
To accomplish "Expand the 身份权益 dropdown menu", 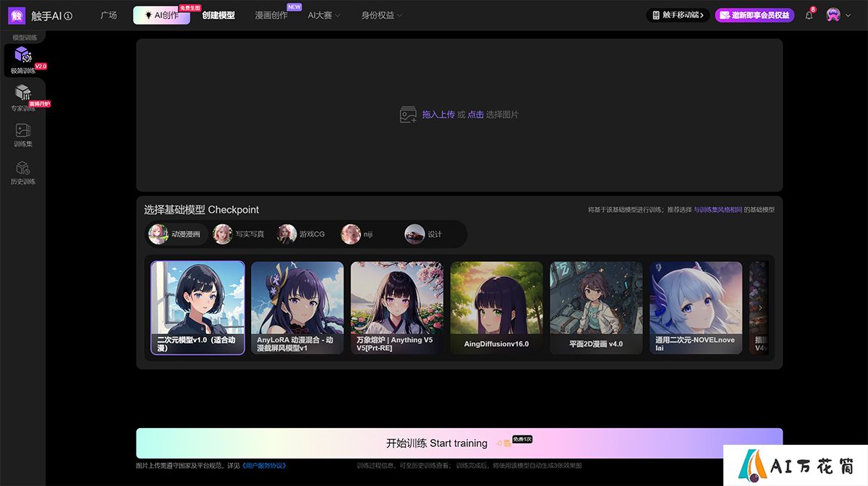I will coord(381,15).
